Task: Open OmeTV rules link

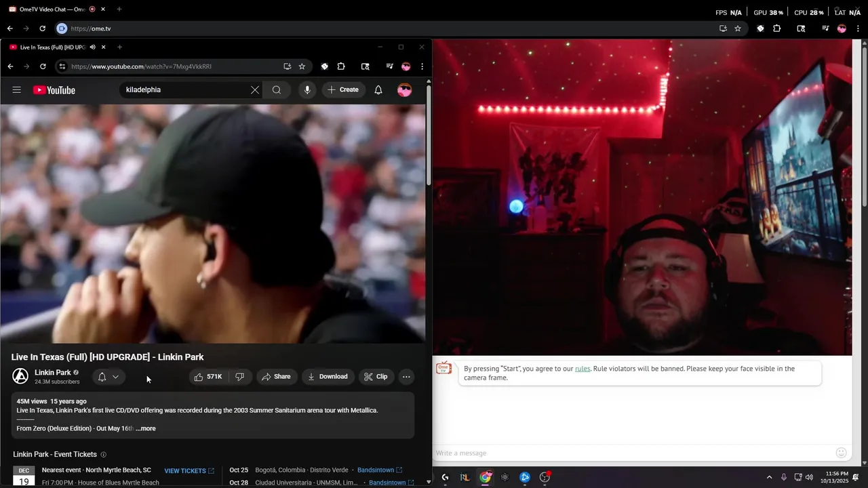Action: pos(583,369)
